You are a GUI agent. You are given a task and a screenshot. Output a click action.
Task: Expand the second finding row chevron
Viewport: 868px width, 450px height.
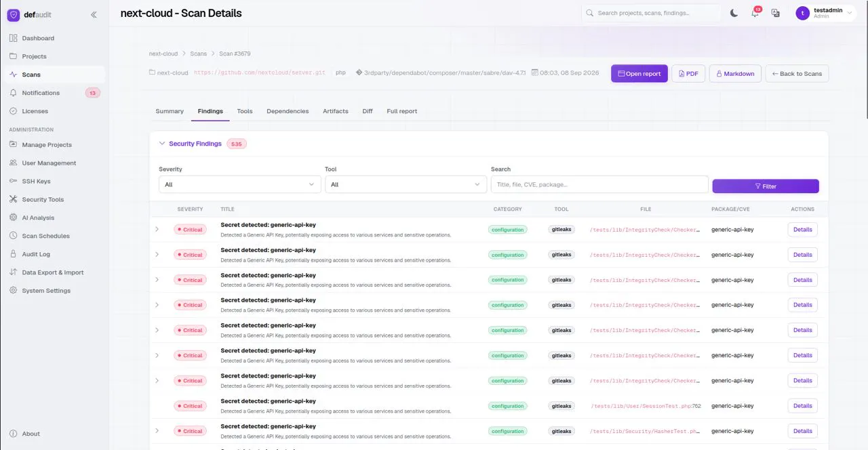157,255
